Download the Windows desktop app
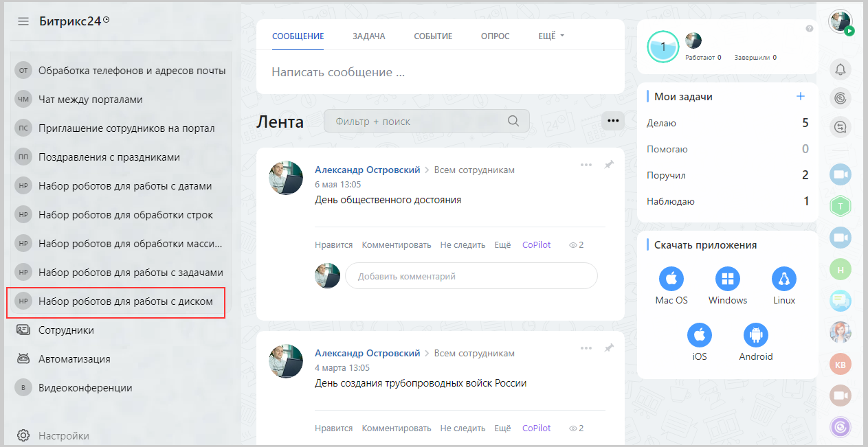Viewport: 868px width, 447px height. [x=727, y=279]
